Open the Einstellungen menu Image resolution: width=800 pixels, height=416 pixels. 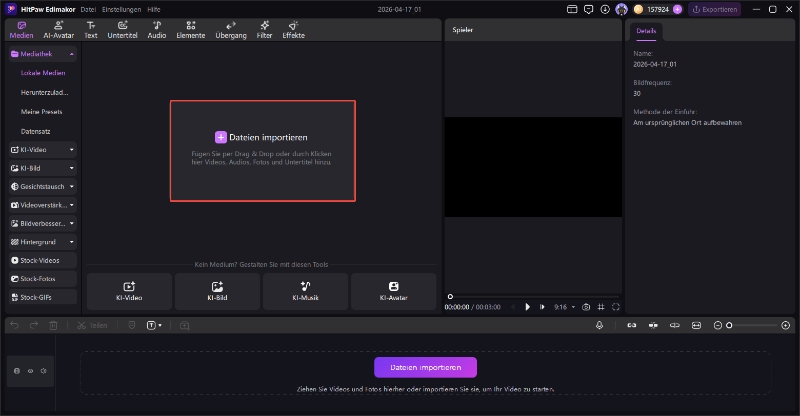(122, 9)
